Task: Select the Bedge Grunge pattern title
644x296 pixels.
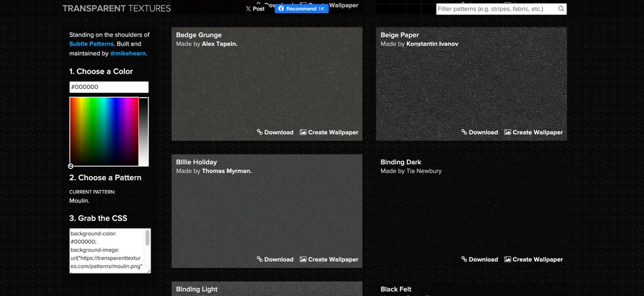Action: 199,35
